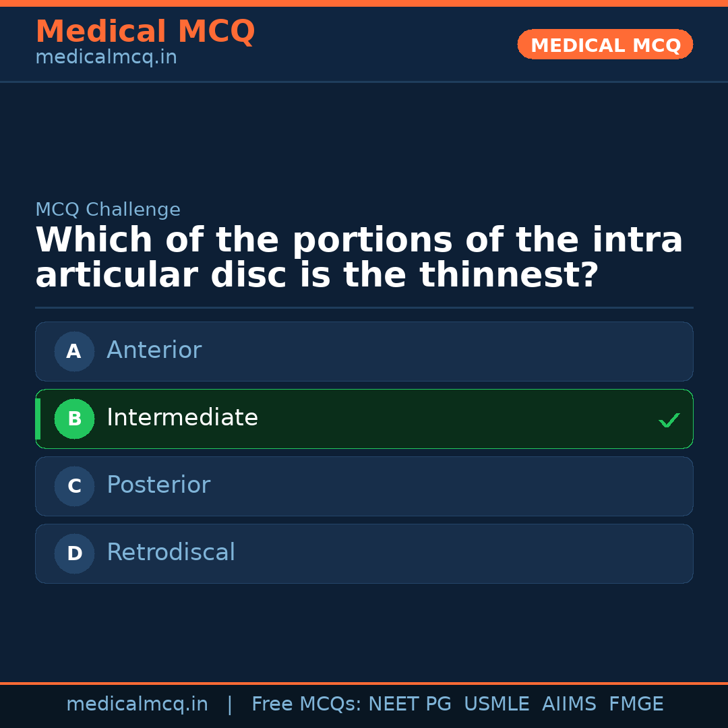Select the circular C badge icon
The image size is (728, 728).
(x=74, y=486)
